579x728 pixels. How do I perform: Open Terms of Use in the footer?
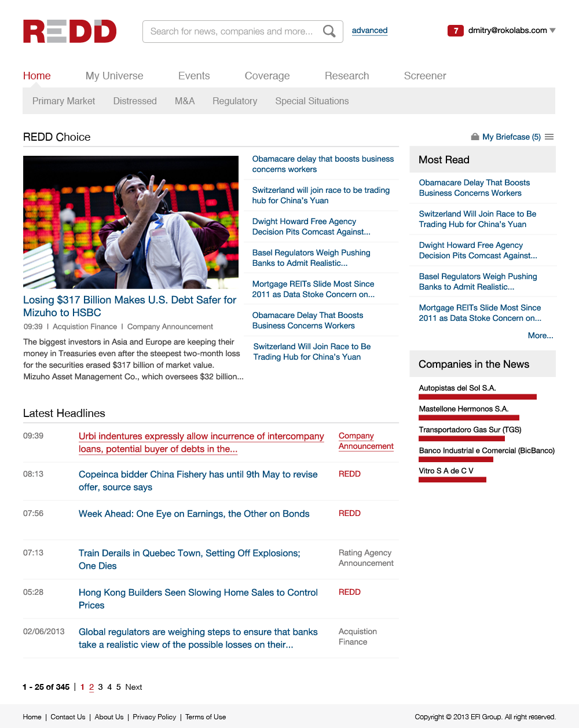click(206, 717)
